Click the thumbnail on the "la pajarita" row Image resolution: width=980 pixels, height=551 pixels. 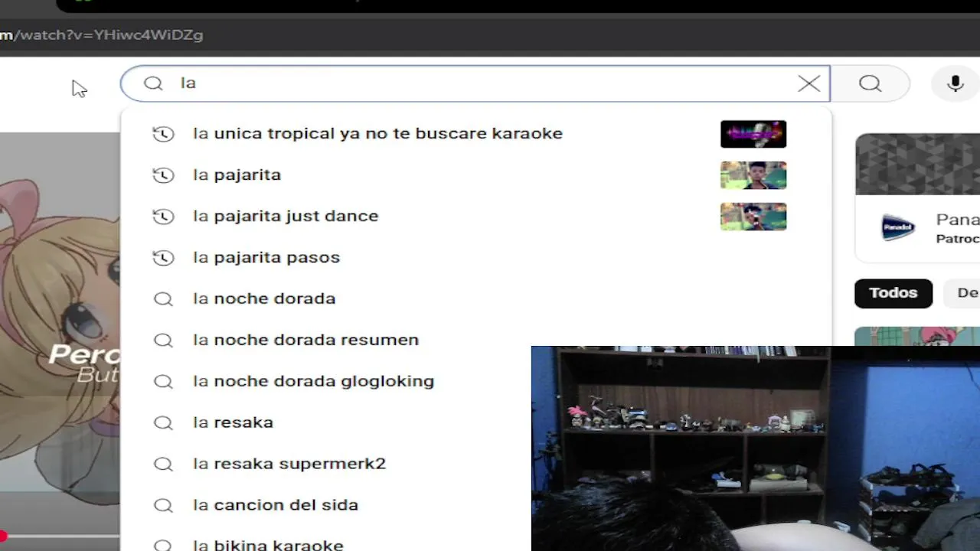pos(753,175)
